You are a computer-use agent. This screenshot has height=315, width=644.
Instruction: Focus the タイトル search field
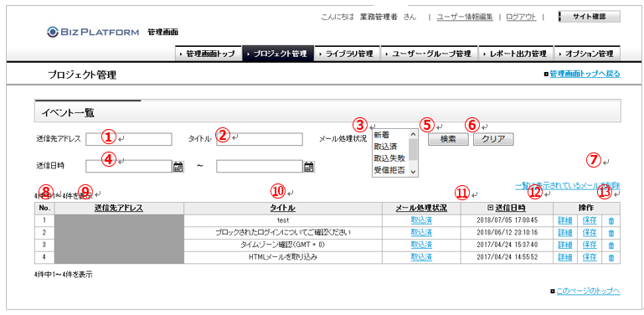point(260,139)
